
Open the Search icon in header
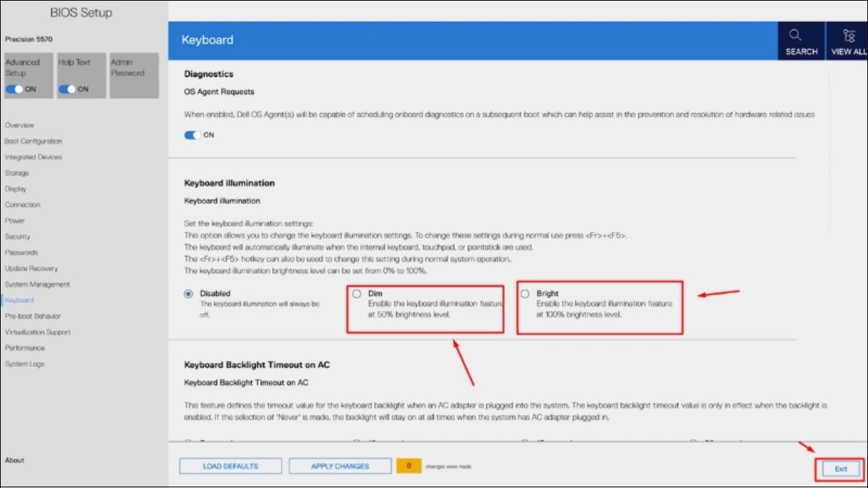(x=794, y=35)
